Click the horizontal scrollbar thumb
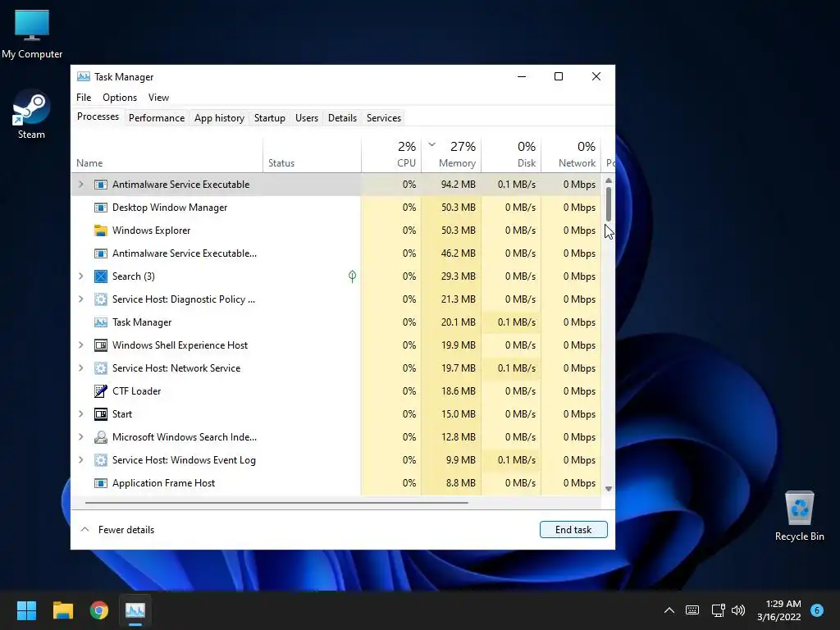 point(276,503)
